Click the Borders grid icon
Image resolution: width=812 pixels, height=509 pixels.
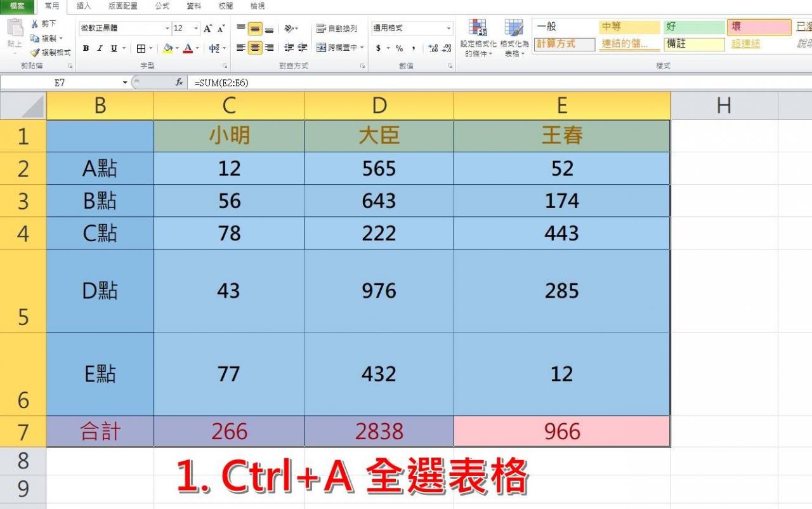(141, 48)
